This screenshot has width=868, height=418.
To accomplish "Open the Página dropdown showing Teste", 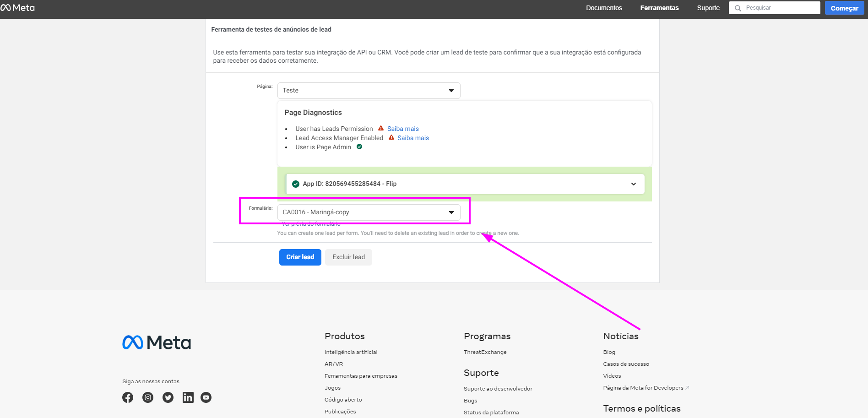I will click(369, 91).
